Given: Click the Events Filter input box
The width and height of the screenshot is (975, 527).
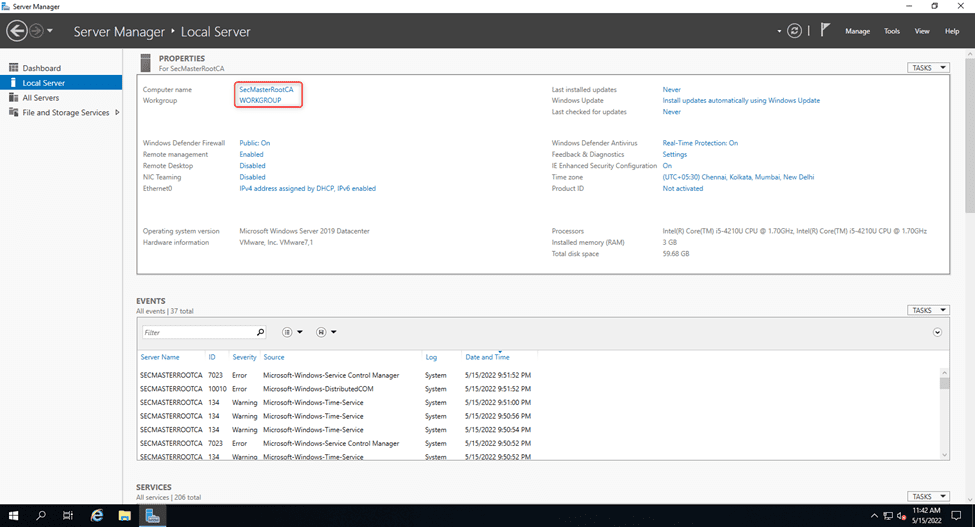Looking at the screenshot, I should pyautogui.click(x=199, y=332).
